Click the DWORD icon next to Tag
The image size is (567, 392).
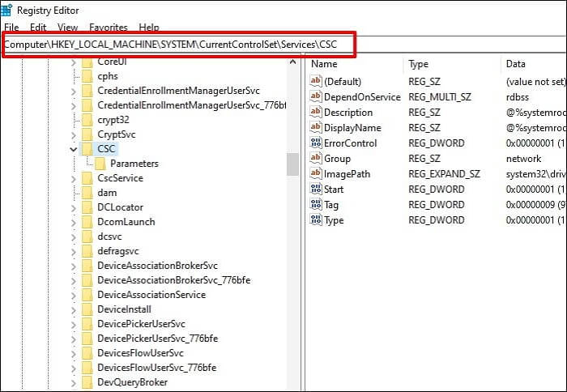[x=316, y=204]
